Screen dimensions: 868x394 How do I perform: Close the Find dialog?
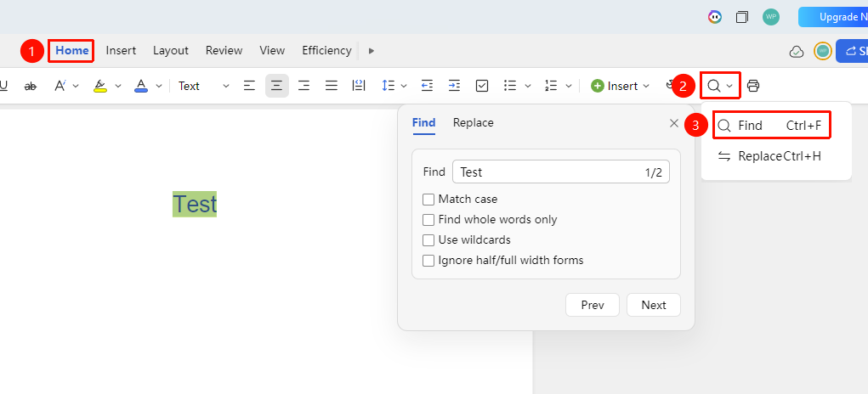tap(673, 123)
